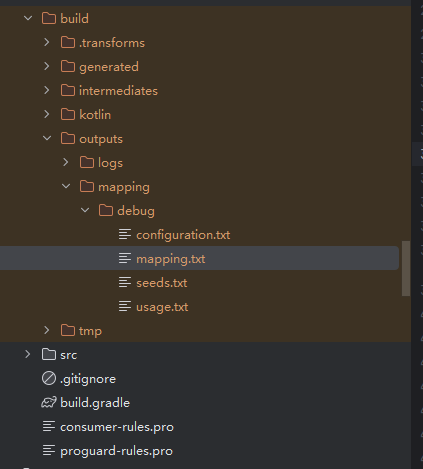Collapse the debug folder chevron
This screenshot has width=423, height=469.
pos(85,210)
